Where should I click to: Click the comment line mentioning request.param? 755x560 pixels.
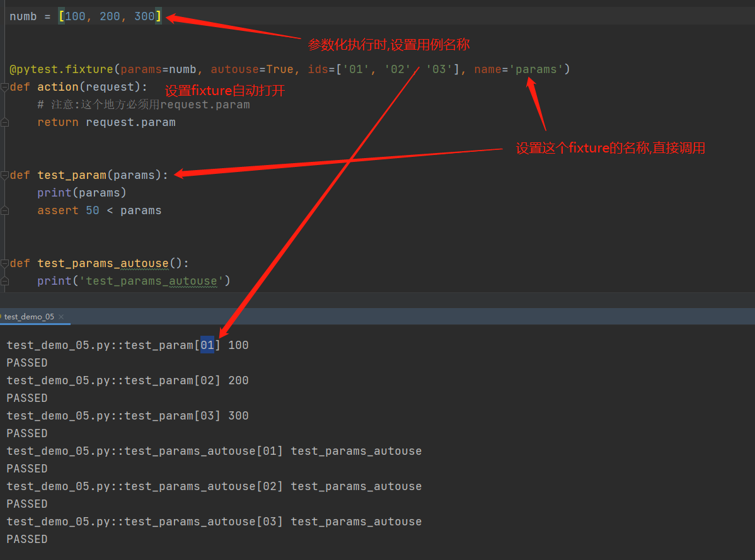(144, 105)
